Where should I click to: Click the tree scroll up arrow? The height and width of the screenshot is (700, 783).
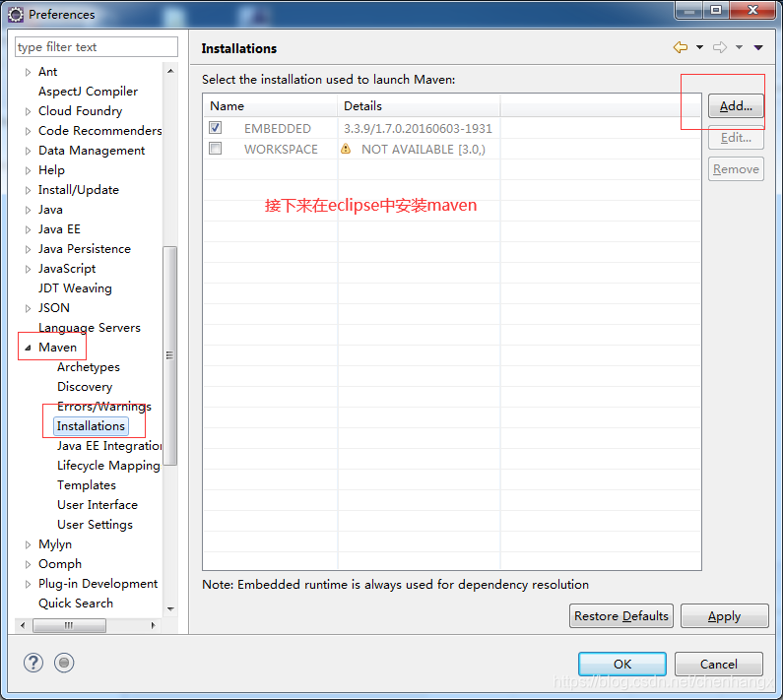click(x=170, y=71)
